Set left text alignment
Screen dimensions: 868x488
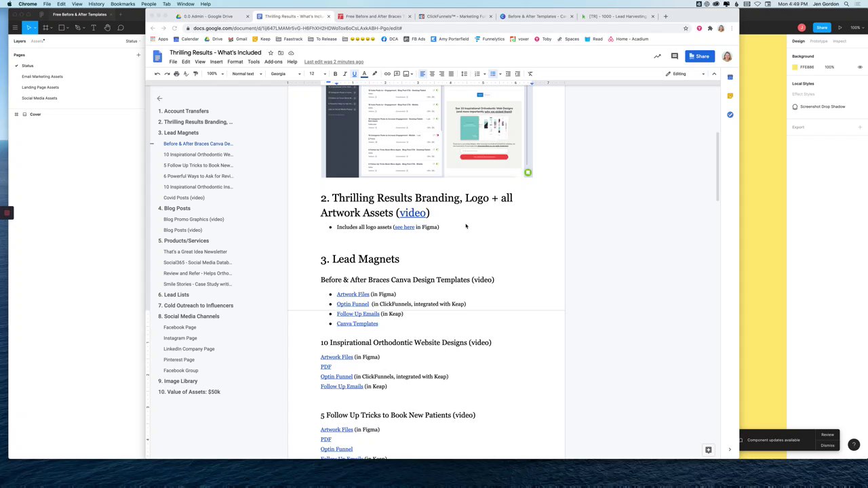point(422,74)
